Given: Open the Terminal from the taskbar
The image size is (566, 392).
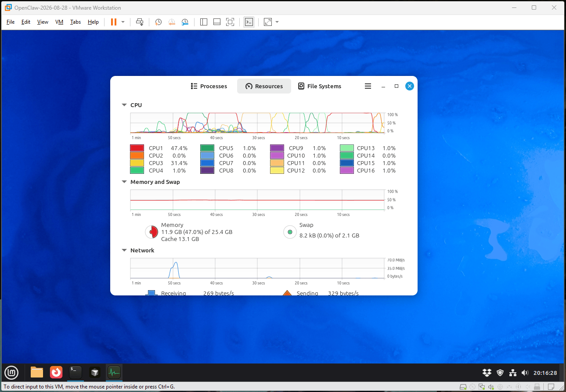Looking at the screenshot, I should (76, 373).
